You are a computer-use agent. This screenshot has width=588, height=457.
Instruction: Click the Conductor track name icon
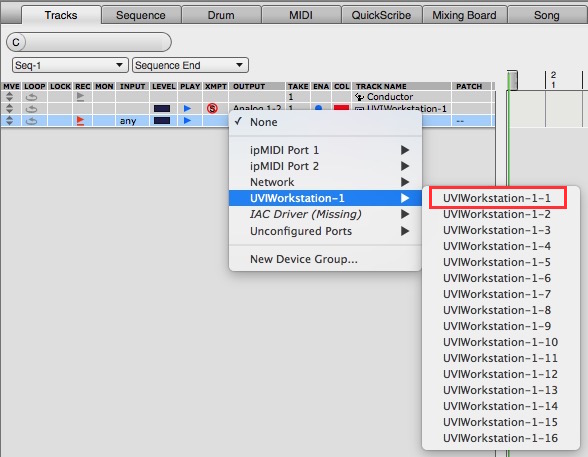pyautogui.click(x=360, y=97)
